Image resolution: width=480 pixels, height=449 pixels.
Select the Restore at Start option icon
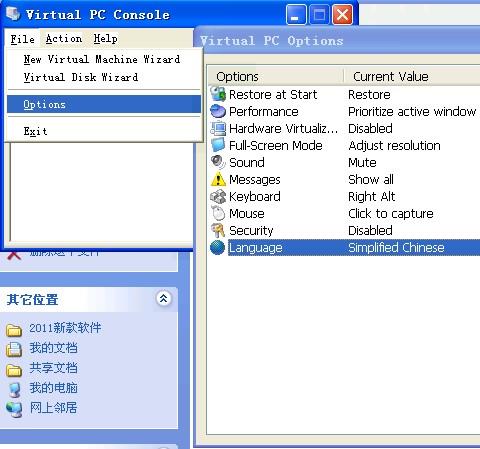tap(218, 94)
